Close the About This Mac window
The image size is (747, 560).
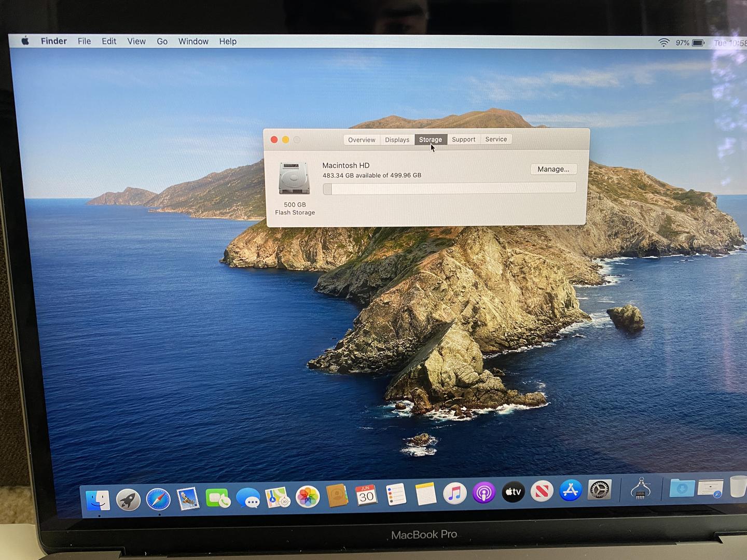274,139
